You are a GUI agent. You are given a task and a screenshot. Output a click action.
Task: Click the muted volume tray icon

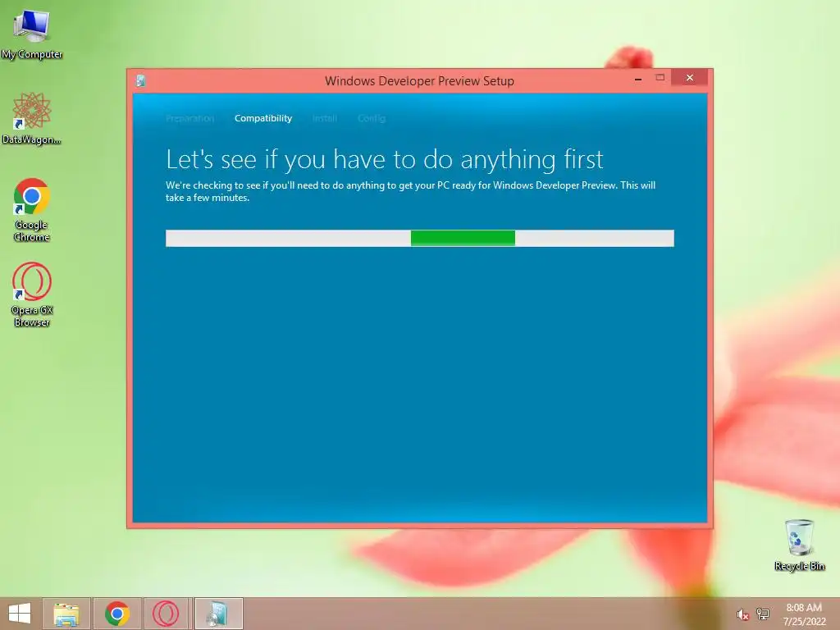click(742, 614)
